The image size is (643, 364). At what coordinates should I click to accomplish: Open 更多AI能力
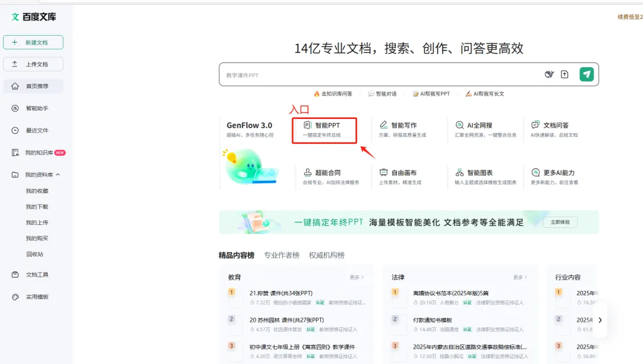click(554, 177)
